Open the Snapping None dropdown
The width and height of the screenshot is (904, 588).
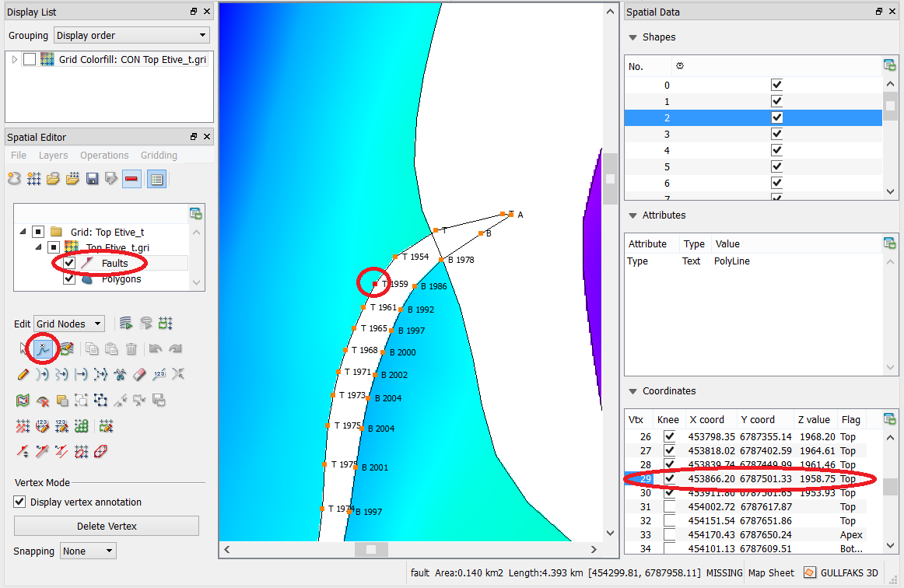coord(88,551)
